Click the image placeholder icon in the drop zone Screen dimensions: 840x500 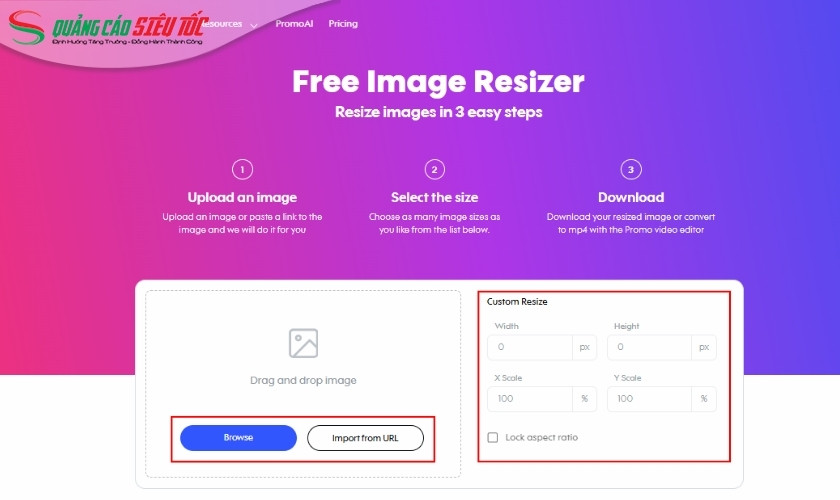pos(303,343)
